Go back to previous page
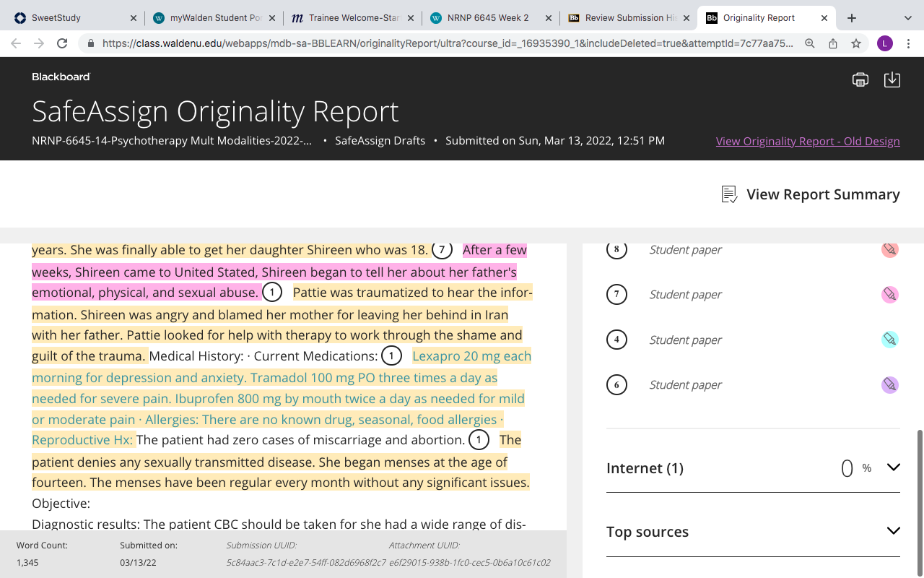 [16, 43]
